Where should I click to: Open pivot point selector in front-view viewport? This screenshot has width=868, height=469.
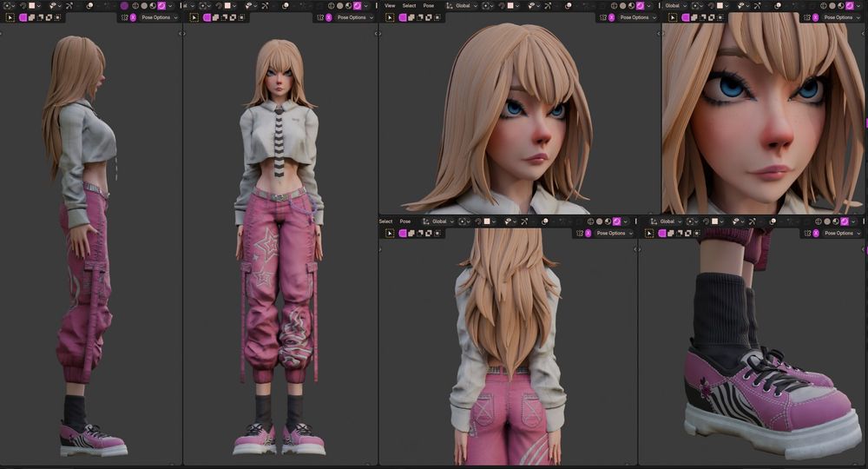(x=204, y=5)
